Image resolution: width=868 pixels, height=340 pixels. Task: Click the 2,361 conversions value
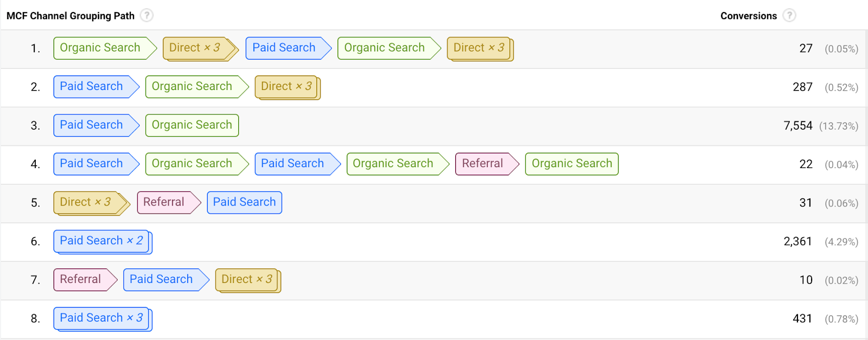797,241
